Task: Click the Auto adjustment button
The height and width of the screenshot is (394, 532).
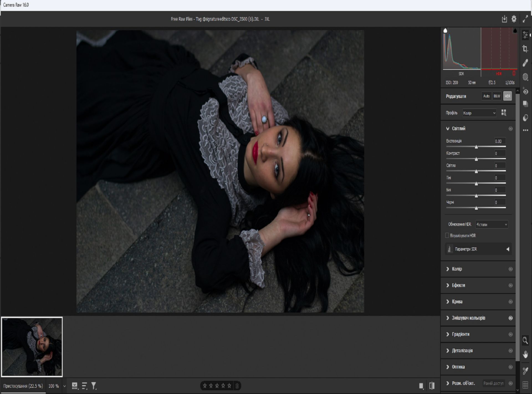Action: 486,96
